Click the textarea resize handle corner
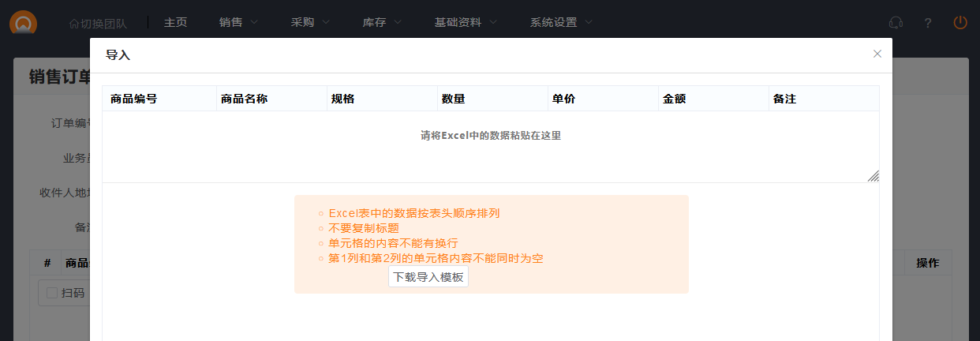The width and height of the screenshot is (980, 341). pyautogui.click(x=873, y=176)
